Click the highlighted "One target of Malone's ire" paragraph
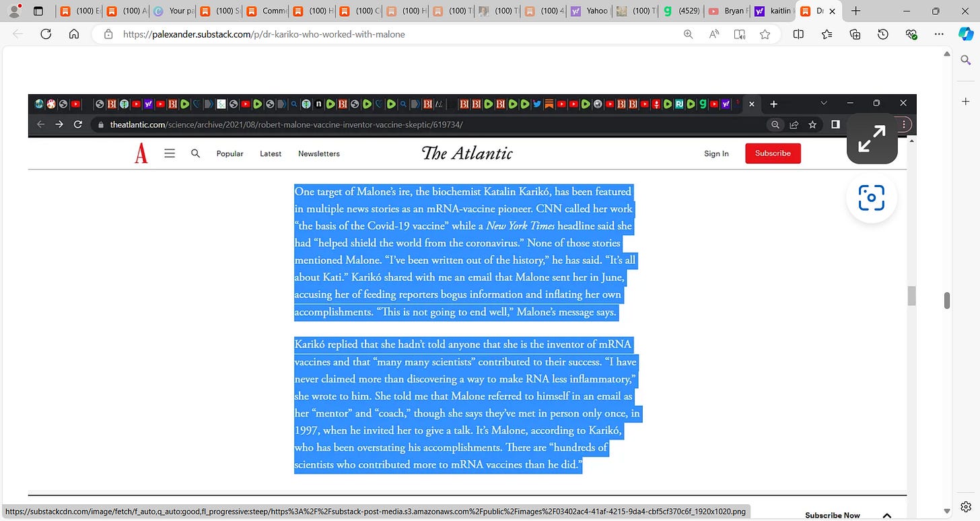The image size is (980, 521). pyautogui.click(x=464, y=252)
